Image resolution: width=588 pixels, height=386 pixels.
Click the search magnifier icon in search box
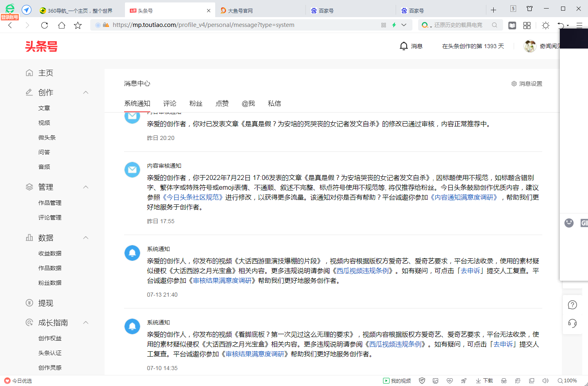(x=494, y=25)
